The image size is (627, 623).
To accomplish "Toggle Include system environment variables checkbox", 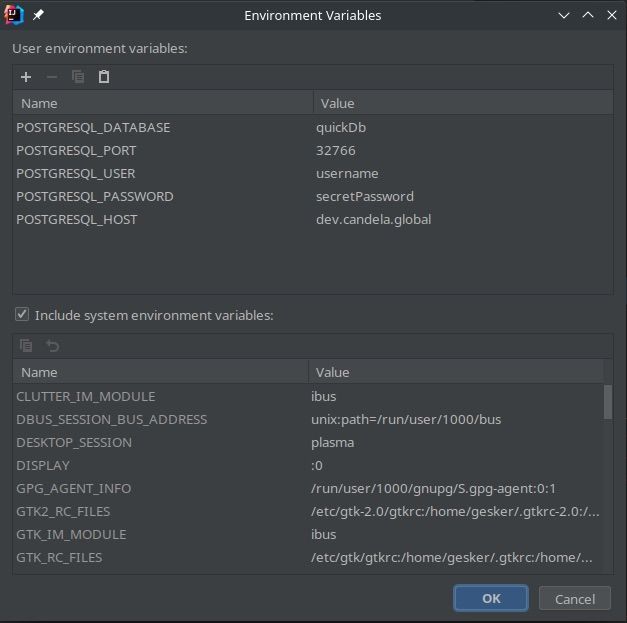I will coord(22,314).
